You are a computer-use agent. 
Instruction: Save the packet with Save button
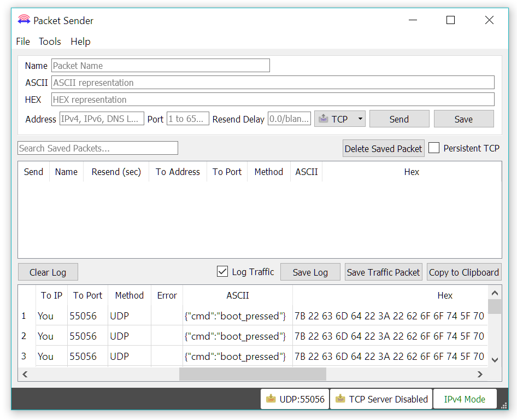pos(463,119)
